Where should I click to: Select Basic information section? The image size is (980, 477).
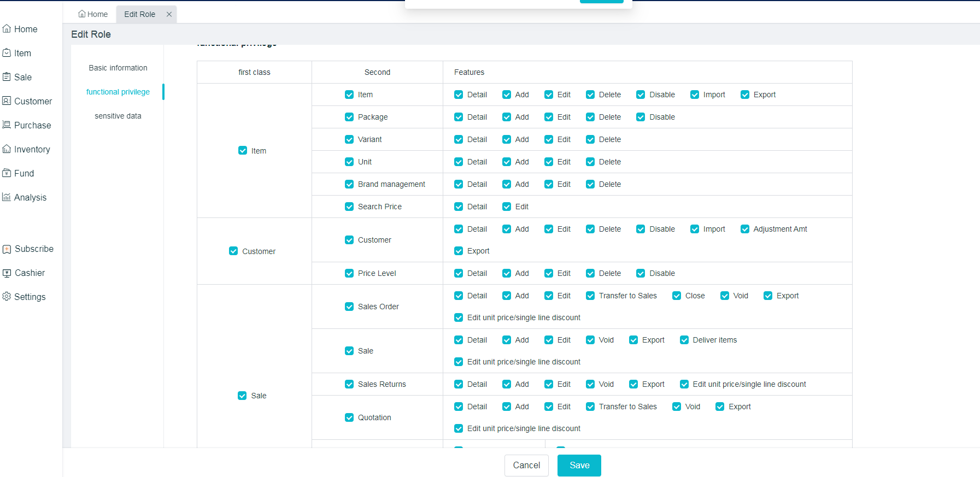118,68
